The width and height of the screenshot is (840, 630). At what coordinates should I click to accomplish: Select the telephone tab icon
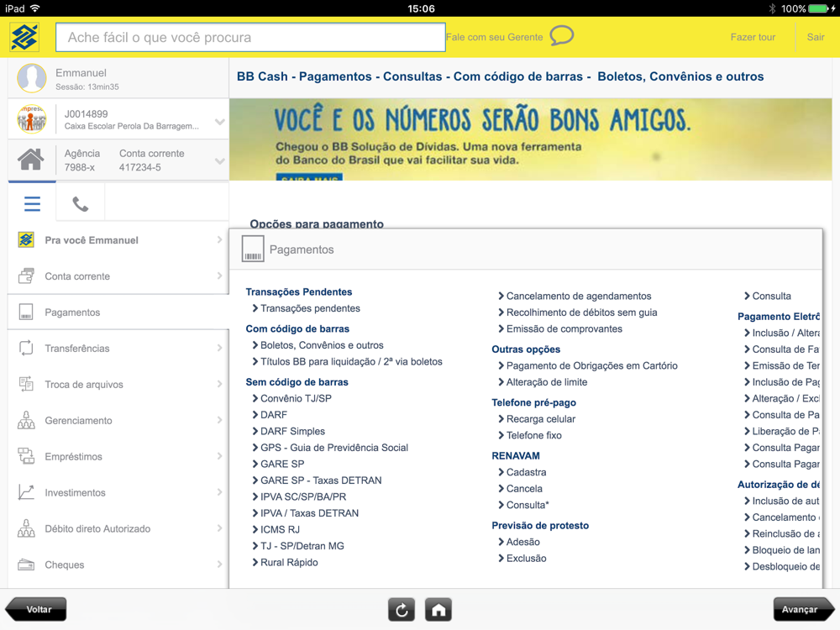pos(81,204)
